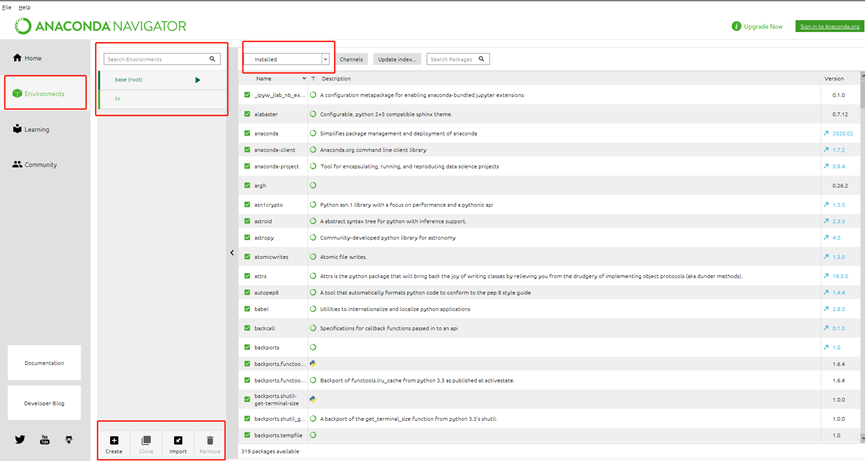Click the Anaconda Navigator logo
Image resolution: width=865 pixels, height=461 pixels.
(100, 26)
